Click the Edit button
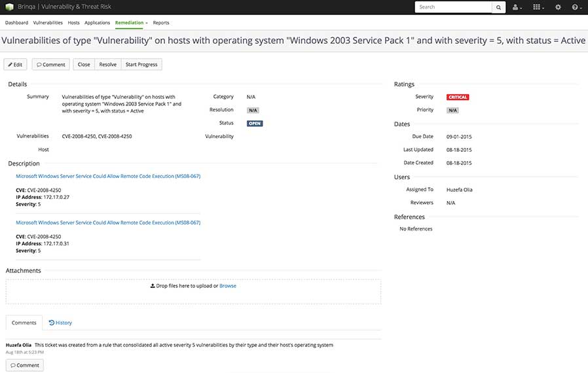This screenshot has width=588, height=373. pyautogui.click(x=15, y=65)
